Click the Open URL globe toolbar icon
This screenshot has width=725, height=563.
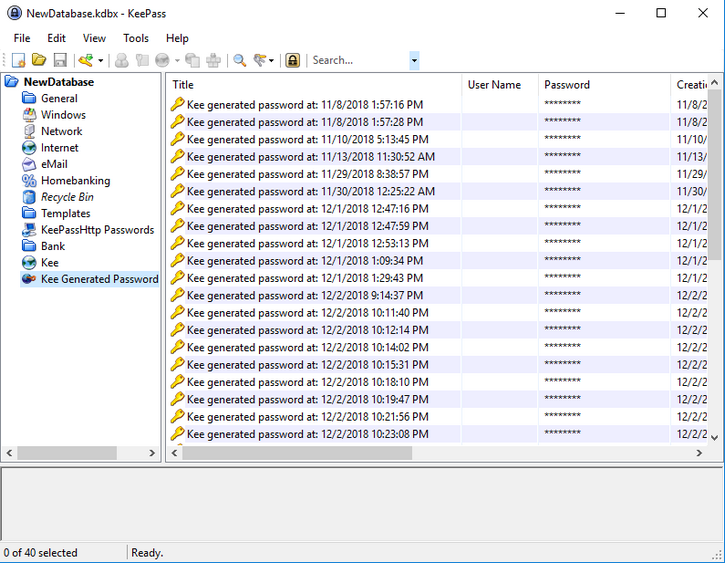(162, 60)
